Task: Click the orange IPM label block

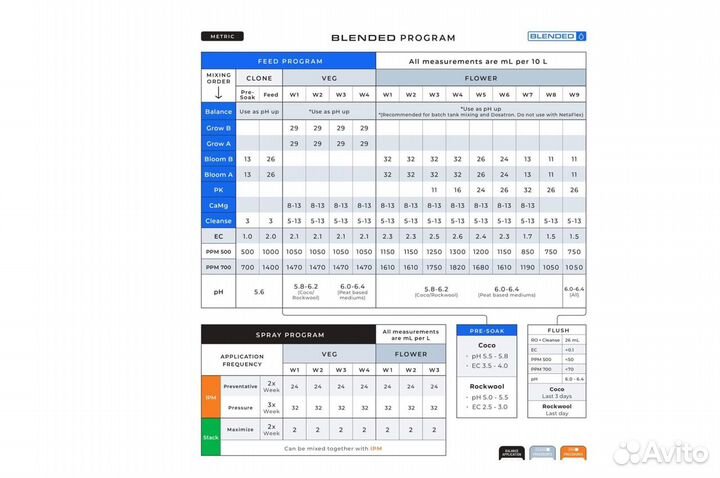Action: click(x=210, y=395)
